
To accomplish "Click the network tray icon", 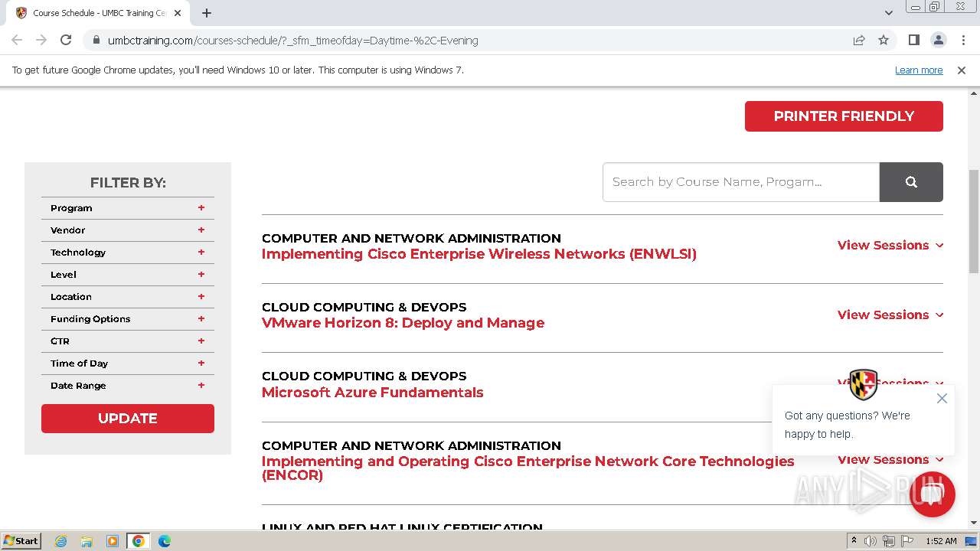I will point(888,541).
